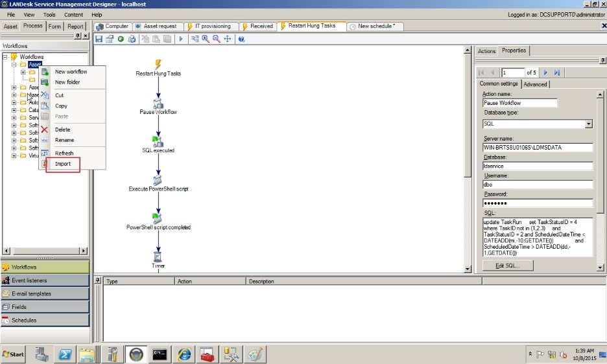Expand the Virtual folder tree node
607x364 pixels.
[x=14, y=156]
